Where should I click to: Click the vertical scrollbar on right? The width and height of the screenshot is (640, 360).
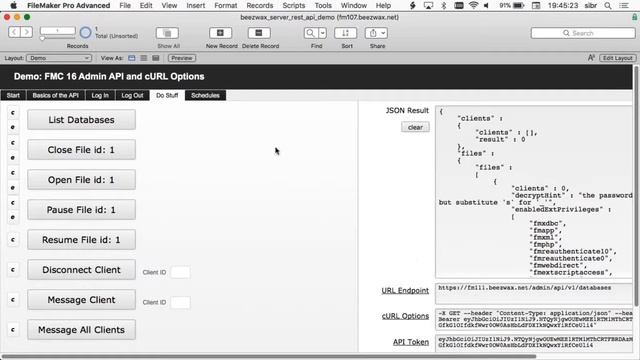coord(636,186)
